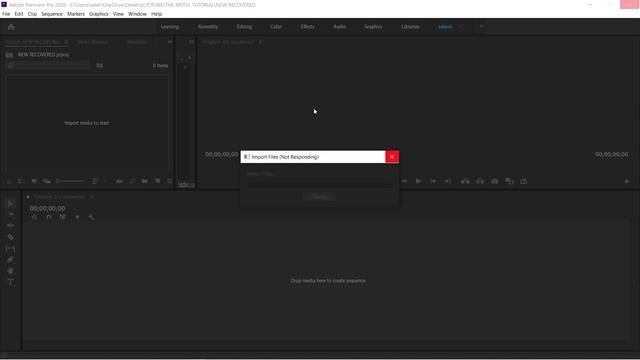
Task: Click timeline timecode 00;00;00;00
Action: coord(47,208)
